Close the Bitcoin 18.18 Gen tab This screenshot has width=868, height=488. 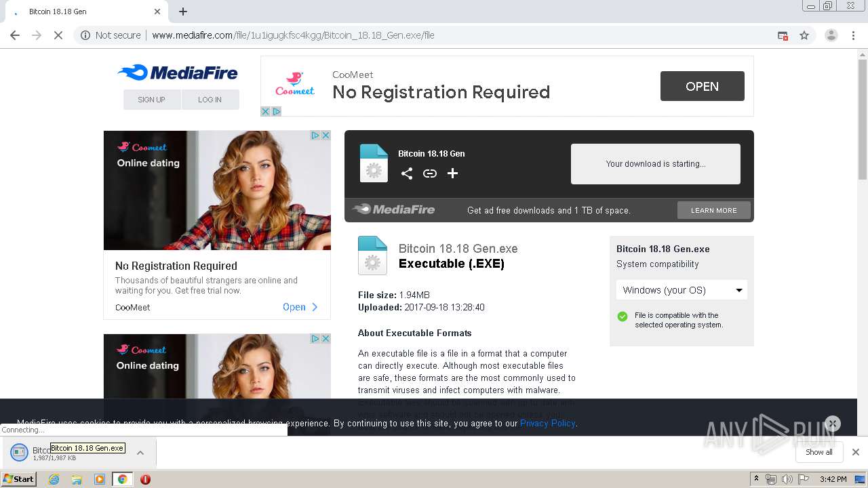tap(157, 12)
